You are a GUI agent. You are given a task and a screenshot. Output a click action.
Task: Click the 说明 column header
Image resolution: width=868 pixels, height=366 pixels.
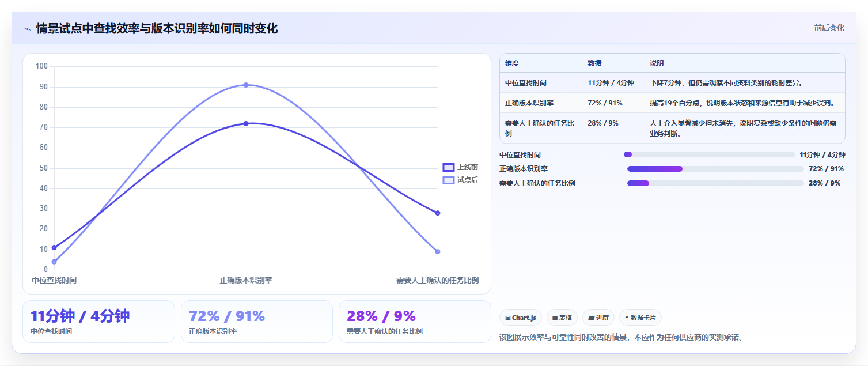[657, 63]
